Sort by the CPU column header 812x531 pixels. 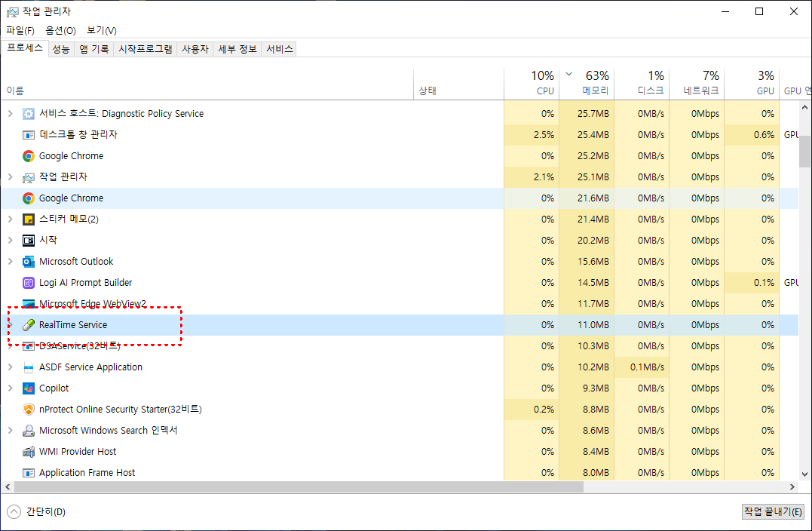tap(532, 83)
